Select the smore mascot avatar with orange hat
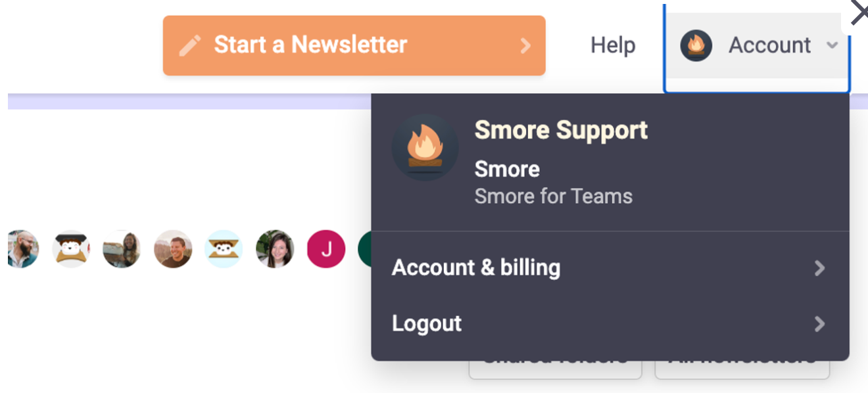Image resolution: width=868 pixels, height=393 pixels. point(71,249)
